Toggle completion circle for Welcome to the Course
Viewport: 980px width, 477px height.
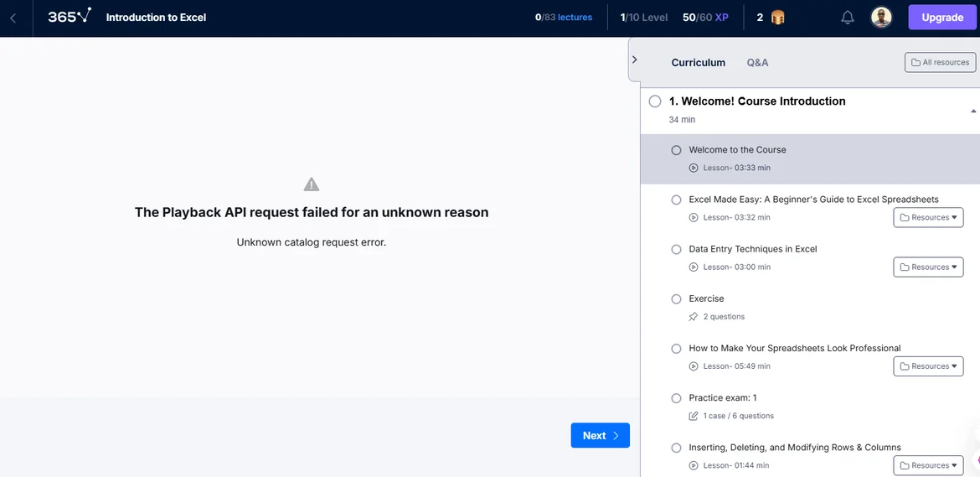676,150
